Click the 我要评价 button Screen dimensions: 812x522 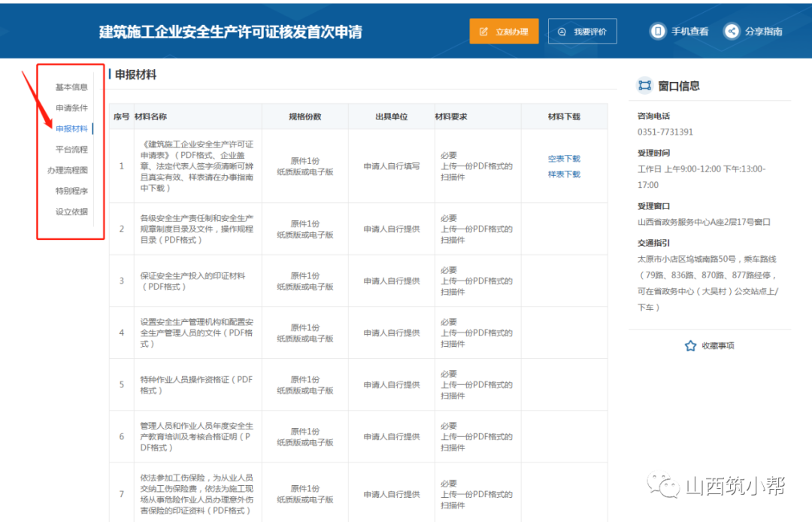coord(582,31)
